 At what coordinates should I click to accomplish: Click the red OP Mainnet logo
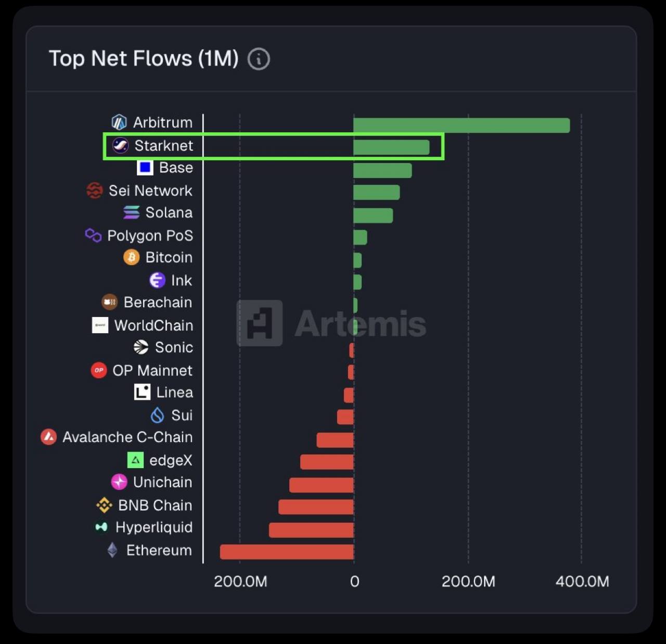pyautogui.click(x=99, y=370)
